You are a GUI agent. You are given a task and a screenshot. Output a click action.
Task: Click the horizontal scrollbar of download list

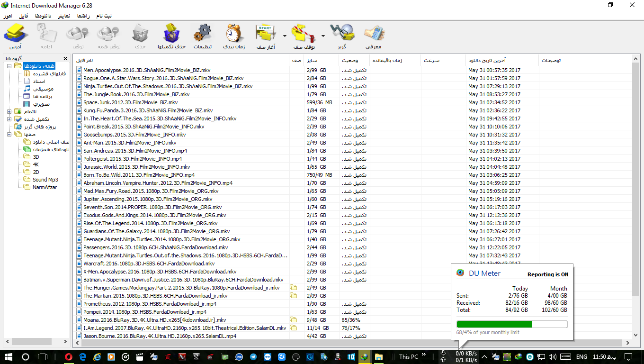(352, 343)
